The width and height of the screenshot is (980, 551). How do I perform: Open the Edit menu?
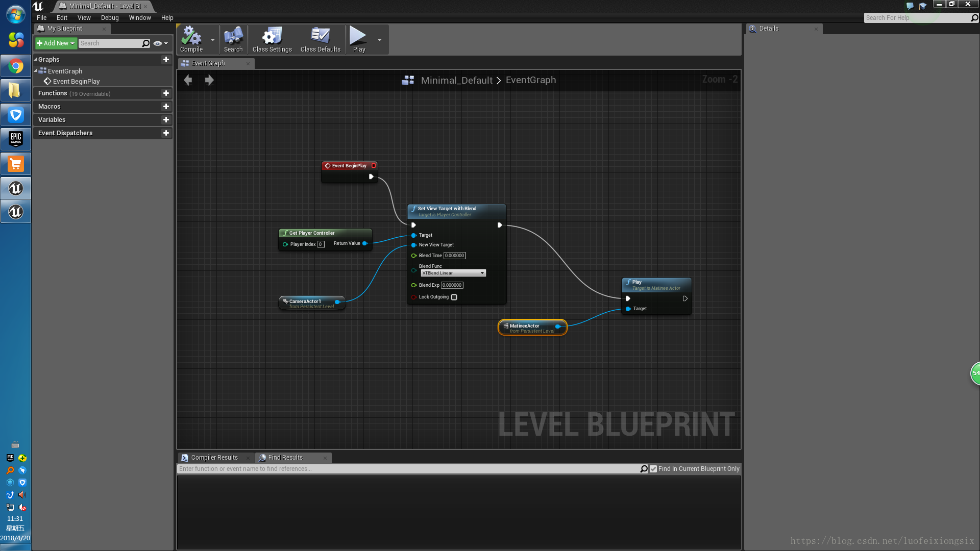coord(62,18)
